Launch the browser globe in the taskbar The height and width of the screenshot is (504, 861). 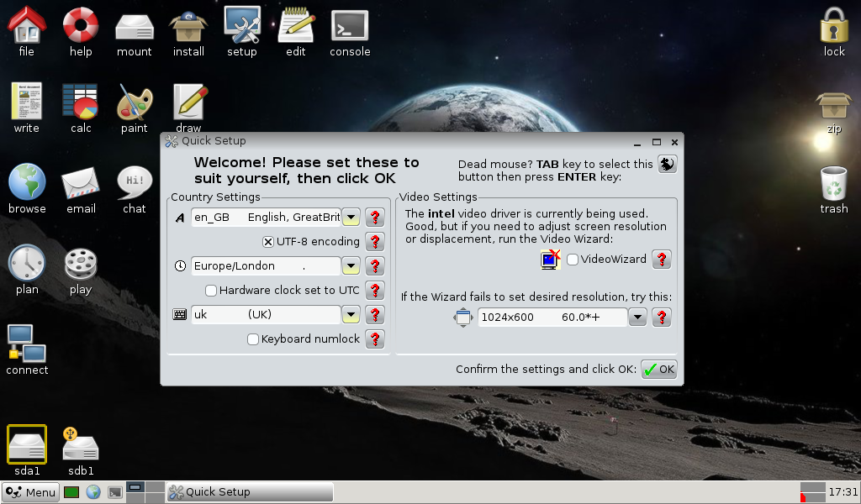click(93, 492)
